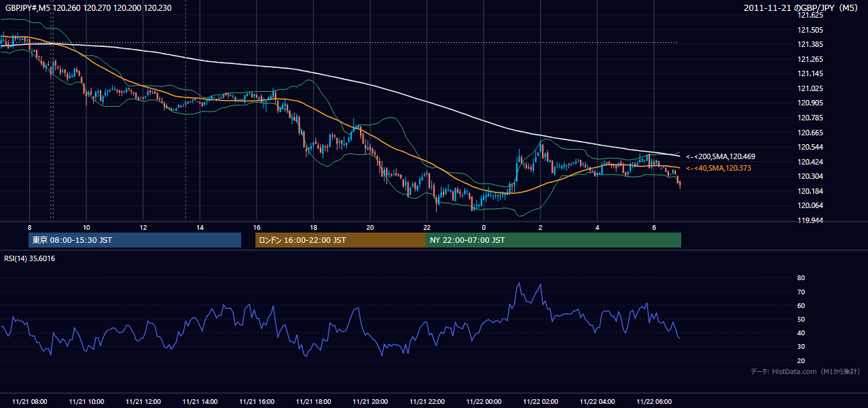Click price level 121.625 on the axis

coord(811,15)
